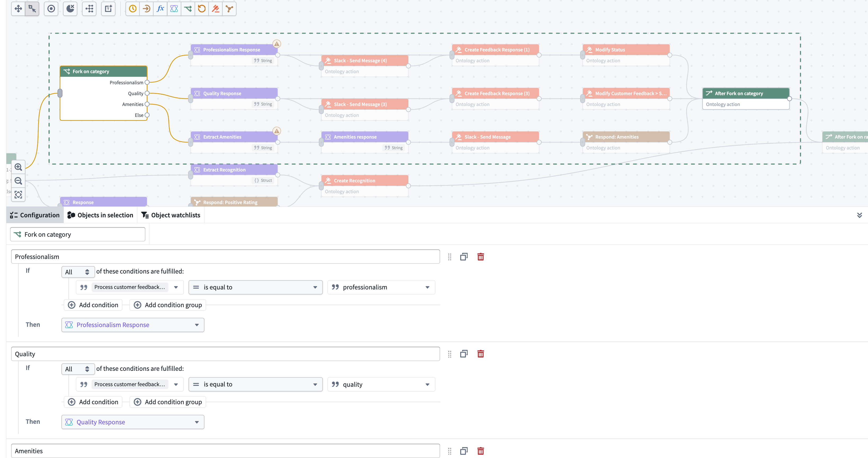The image size is (868, 458).
Task: Add a clock schedule trigger node
Action: [x=133, y=9]
